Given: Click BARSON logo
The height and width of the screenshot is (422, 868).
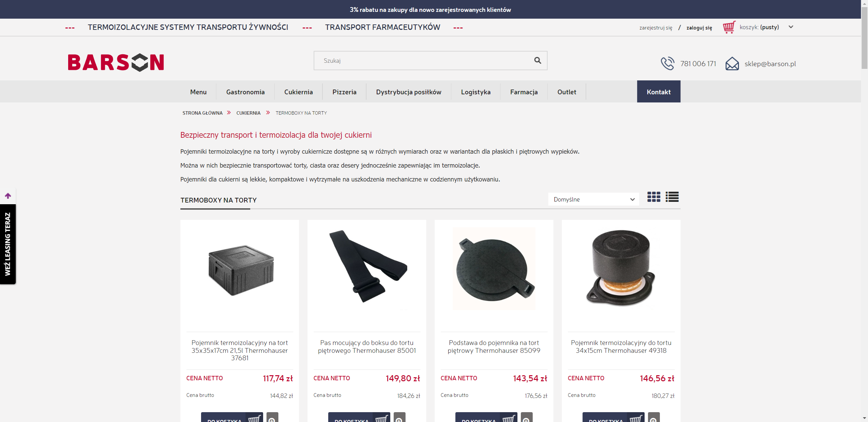Looking at the screenshot, I should [x=116, y=62].
